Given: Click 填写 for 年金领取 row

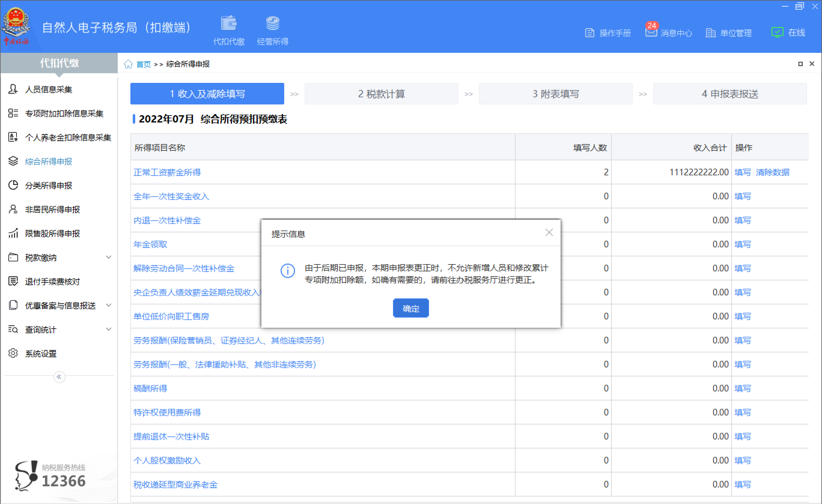Looking at the screenshot, I should click(x=743, y=244).
